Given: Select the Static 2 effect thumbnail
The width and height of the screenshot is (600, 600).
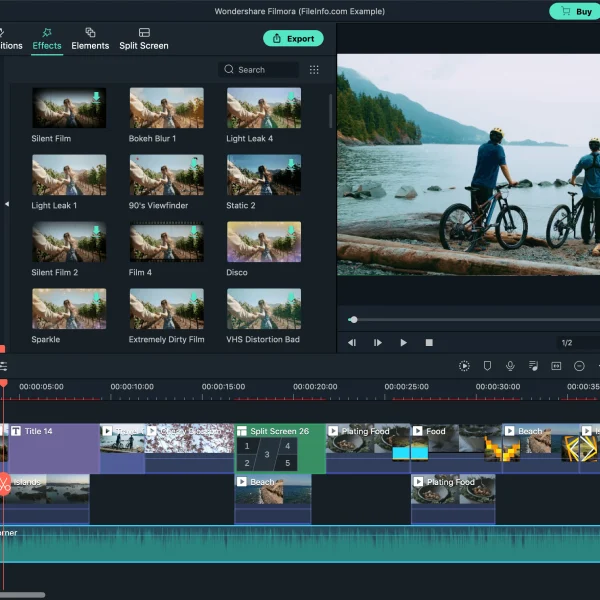Looking at the screenshot, I should coord(264,175).
